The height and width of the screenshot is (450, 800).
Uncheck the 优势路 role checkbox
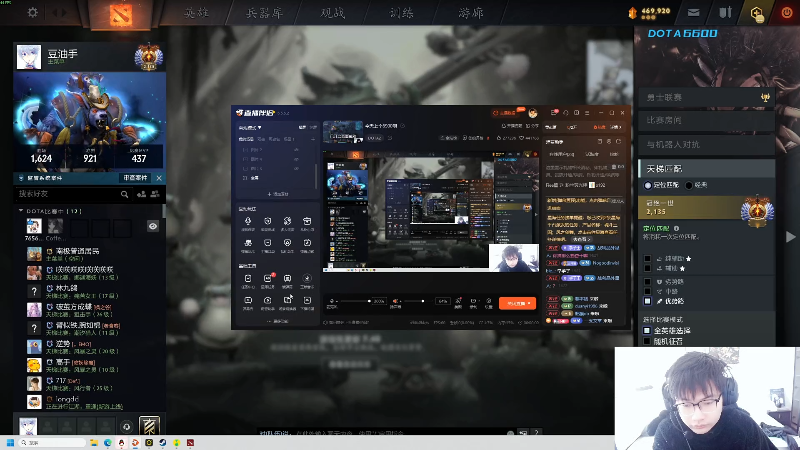647,301
